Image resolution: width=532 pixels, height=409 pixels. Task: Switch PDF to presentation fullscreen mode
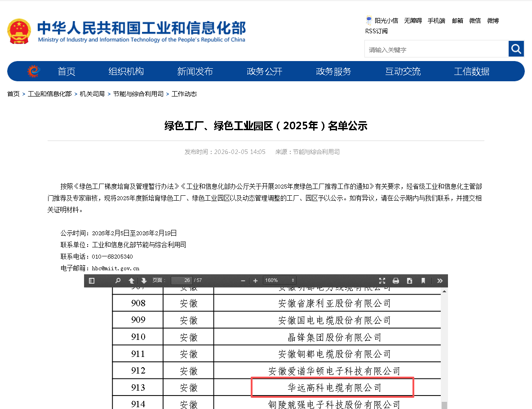click(x=382, y=281)
